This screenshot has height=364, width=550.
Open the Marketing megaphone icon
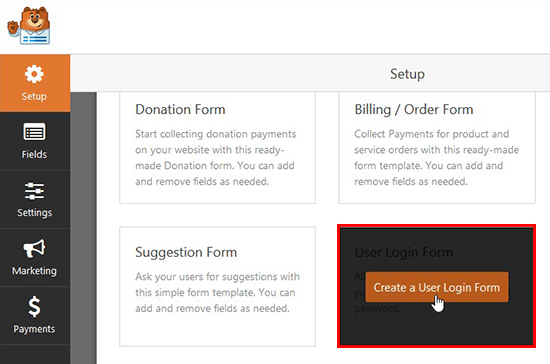[x=34, y=248]
